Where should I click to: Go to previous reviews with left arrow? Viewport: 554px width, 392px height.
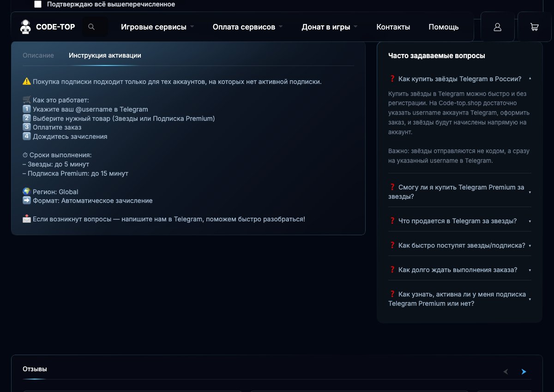pyautogui.click(x=506, y=372)
